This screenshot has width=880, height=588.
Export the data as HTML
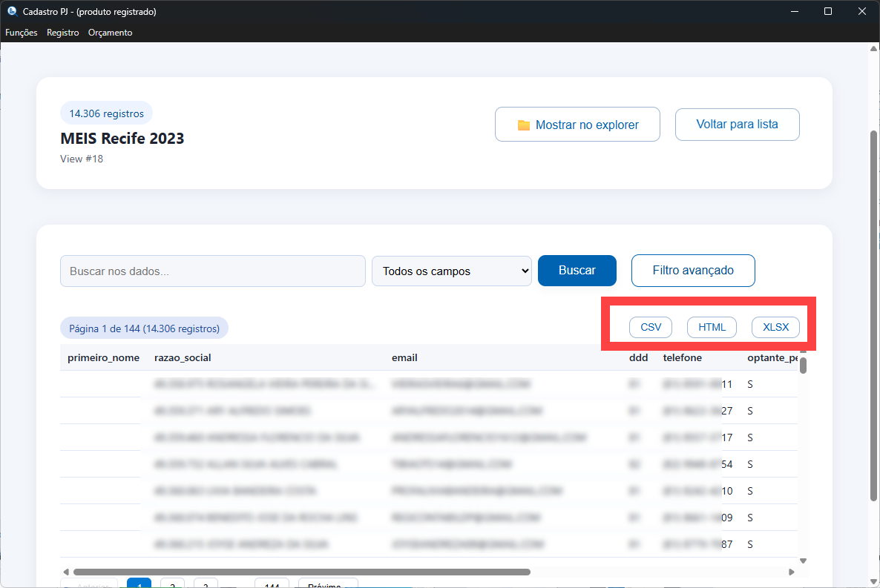click(712, 327)
